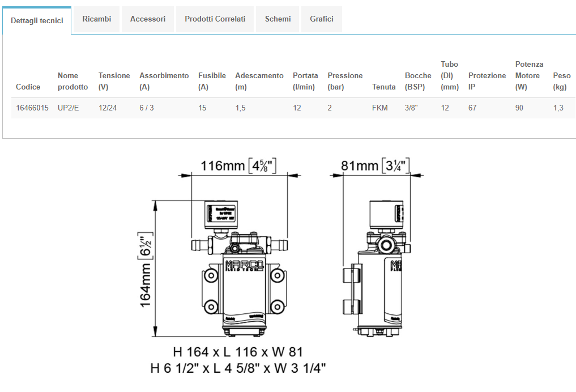Click the H 164 x L 116 x W 81 text
This screenshot has height=392, width=576.
tap(238, 352)
